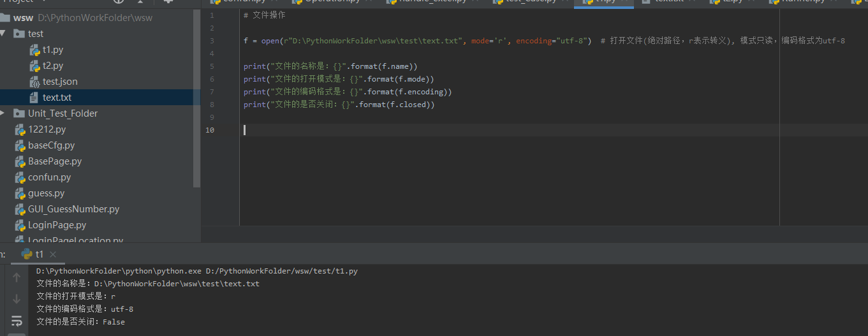Click console output '文件的是否关闭: False'
This screenshot has height=336, width=868.
(x=80, y=322)
